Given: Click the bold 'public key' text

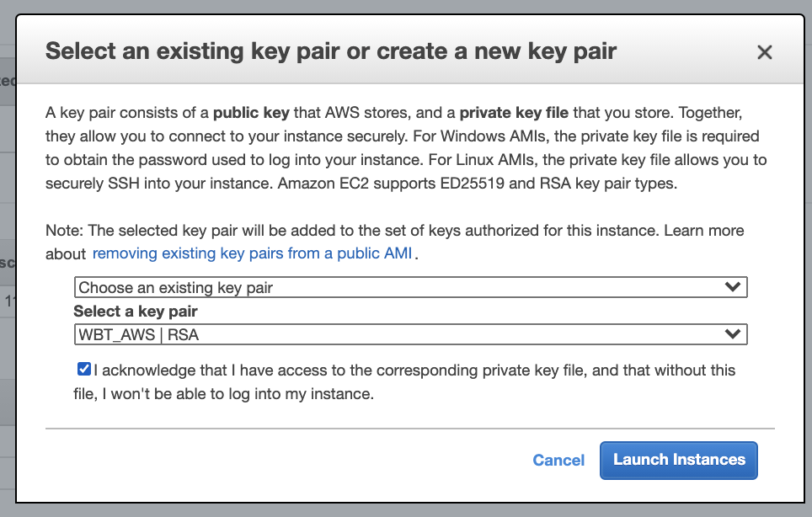Looking at the screenshot, I should click(x=251, y=112).
